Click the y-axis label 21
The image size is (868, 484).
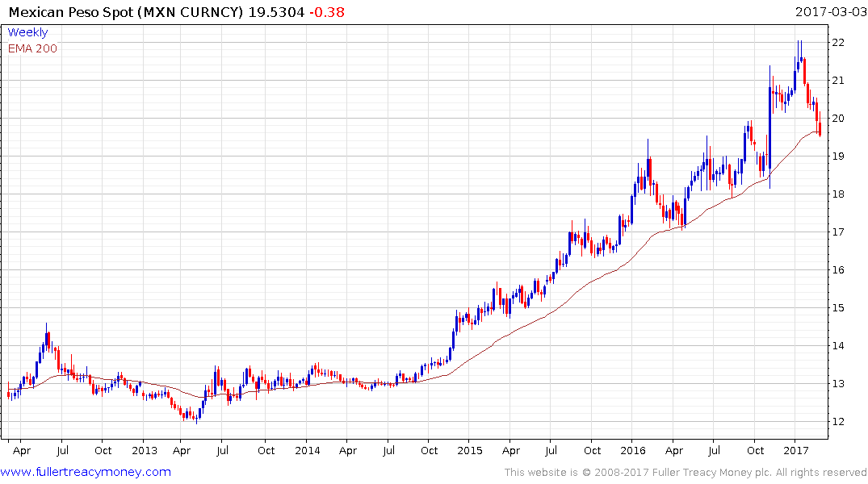[x=837, y=81]
